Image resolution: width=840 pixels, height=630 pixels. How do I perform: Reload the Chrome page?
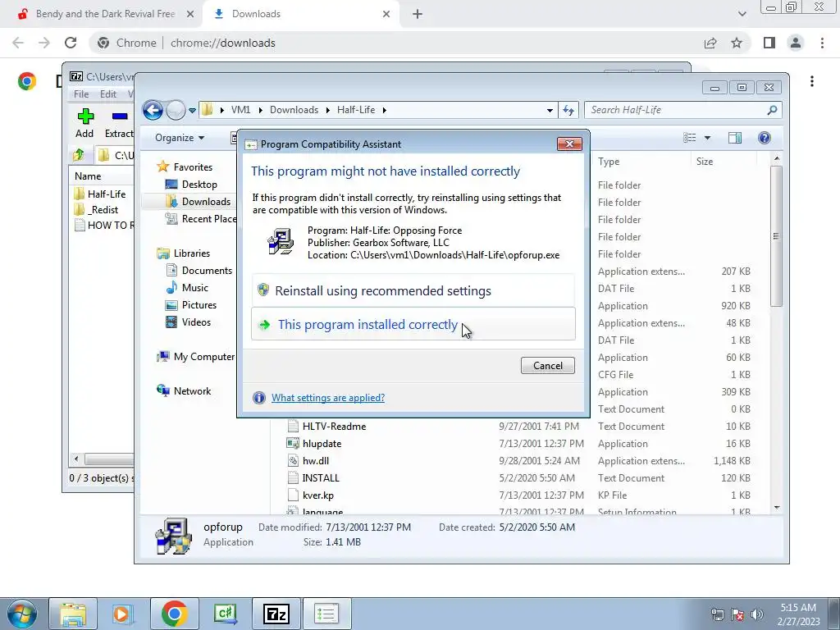tap(71, 43)
